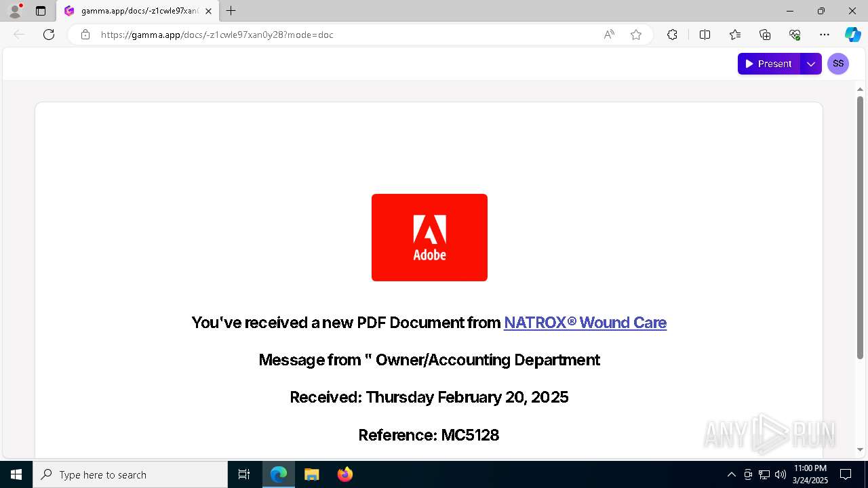Open the network status icon
Image resolution: width=868 pixels, height=488 pixels.
coord(764,474)
